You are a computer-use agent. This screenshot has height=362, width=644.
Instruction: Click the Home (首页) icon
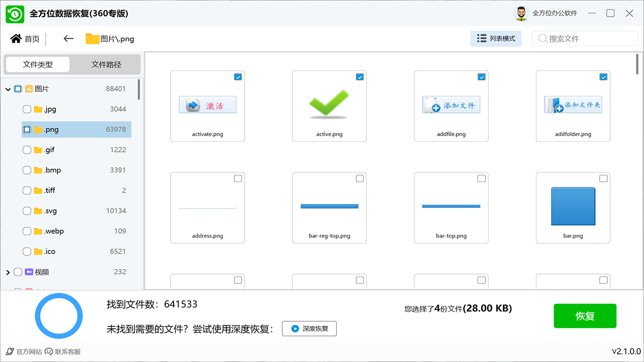[x=16, y=38]
